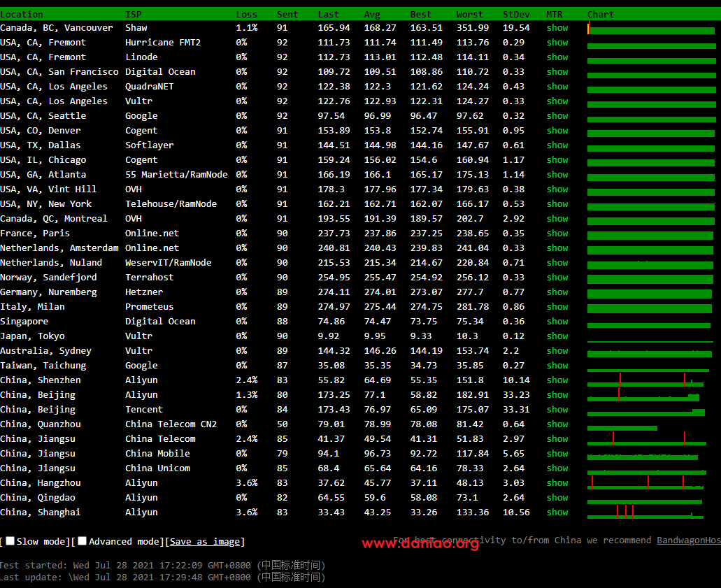Click the ISP column header
Viewport: 721px width, 588px height.
click(134, 14)
